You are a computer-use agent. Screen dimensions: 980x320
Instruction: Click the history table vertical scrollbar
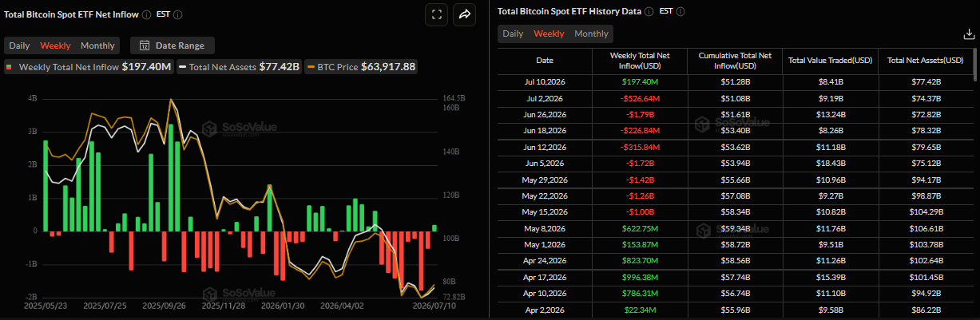click(x=974, y=64)
